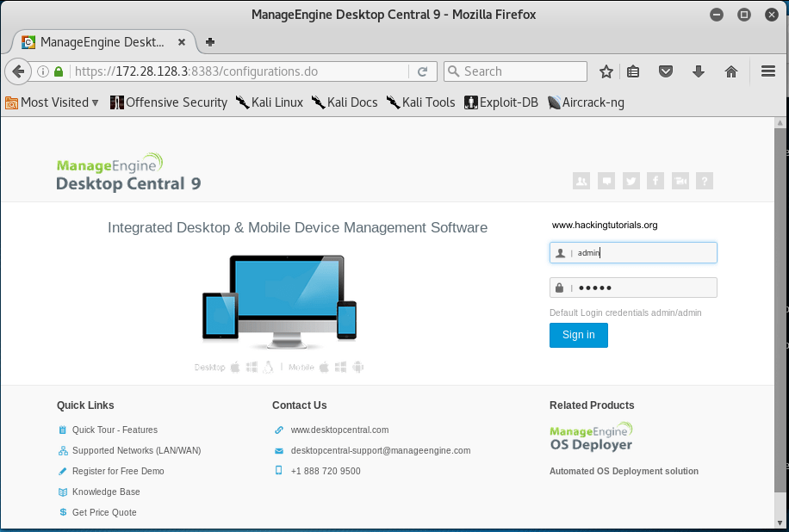
Task: Open the Exploit-DB bookmark
Action: click(x=501, y=102)
